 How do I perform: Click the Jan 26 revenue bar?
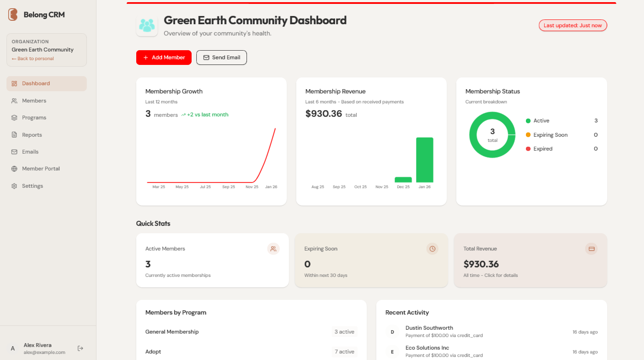tap(425, 160)
